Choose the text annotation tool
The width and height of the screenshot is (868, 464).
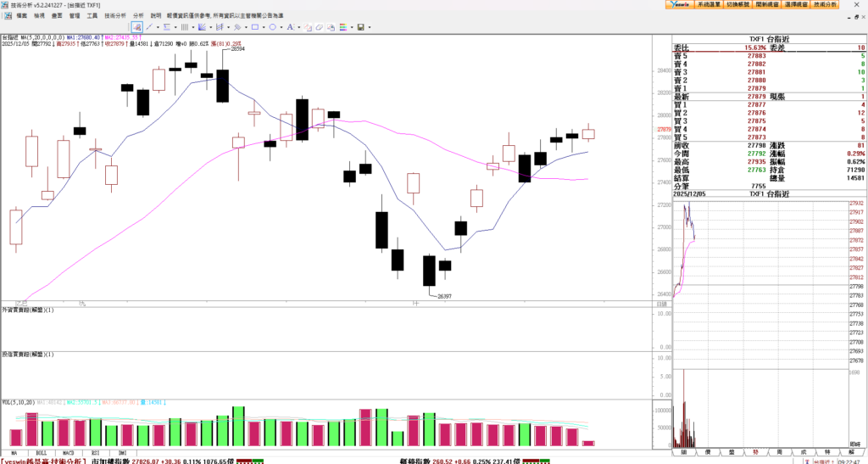[x=290, y=27]
